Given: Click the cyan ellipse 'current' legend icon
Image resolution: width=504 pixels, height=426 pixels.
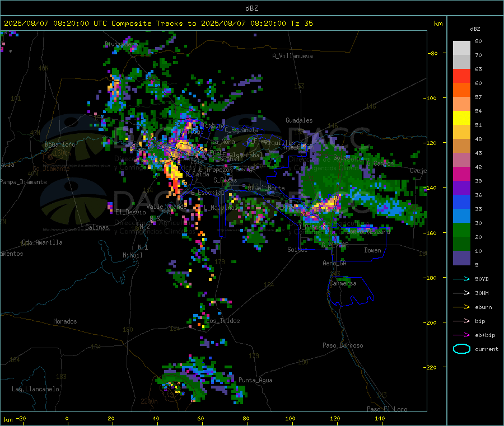Looking at the screenshot, I should (x=461, y=349).
